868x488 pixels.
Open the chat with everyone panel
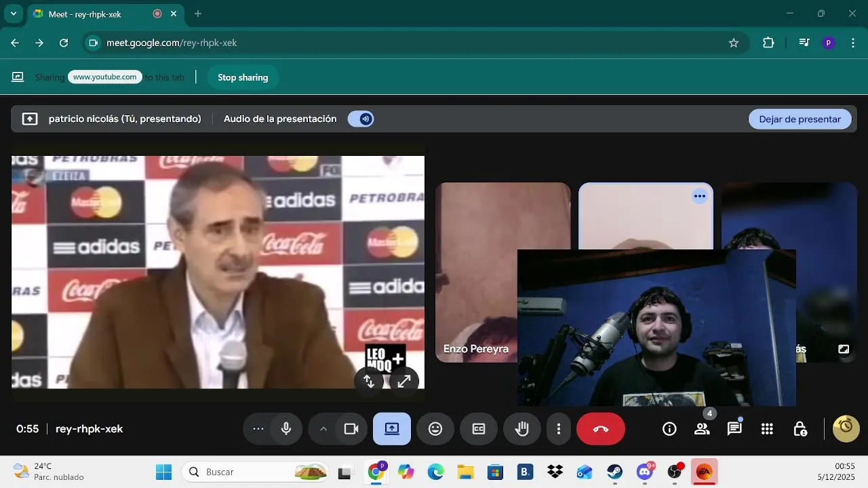[x=734, y=429]
